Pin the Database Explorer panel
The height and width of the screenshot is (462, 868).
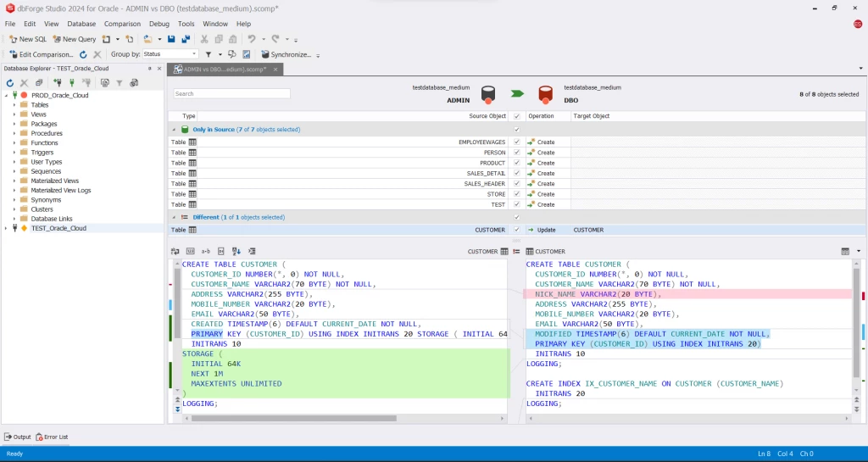click(x=149, y=69)
